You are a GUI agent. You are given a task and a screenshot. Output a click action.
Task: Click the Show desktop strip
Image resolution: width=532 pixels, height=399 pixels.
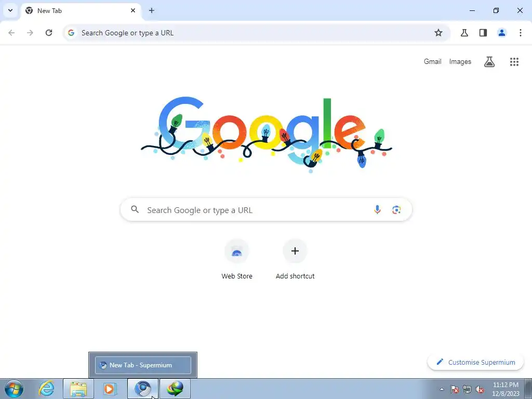point(528,389)
